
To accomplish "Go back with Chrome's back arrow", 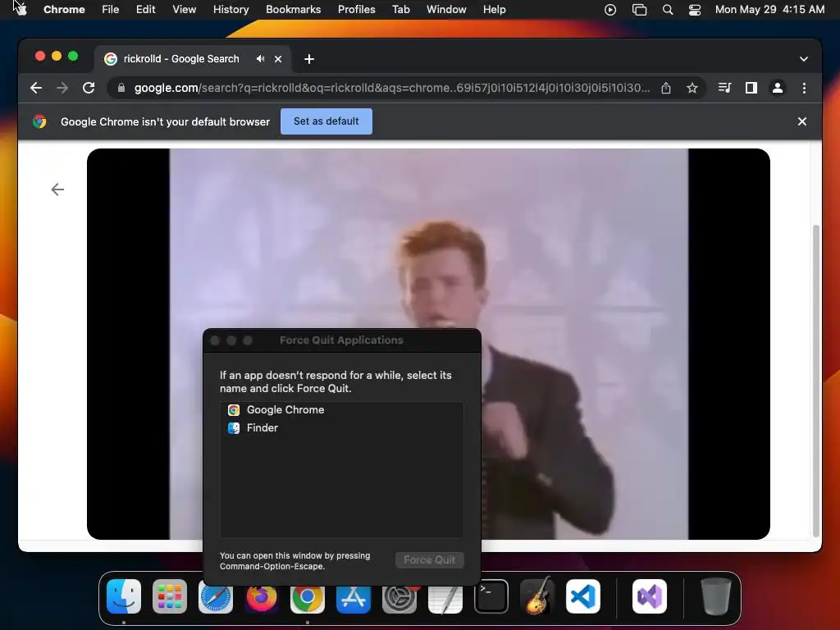I will 36,88.
